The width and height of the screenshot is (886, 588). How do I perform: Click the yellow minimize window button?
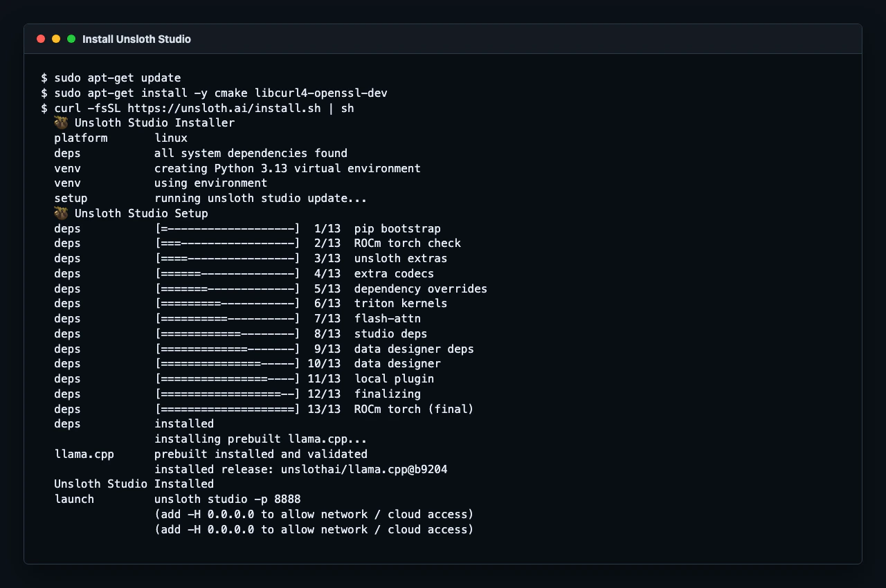pos(56,39)
